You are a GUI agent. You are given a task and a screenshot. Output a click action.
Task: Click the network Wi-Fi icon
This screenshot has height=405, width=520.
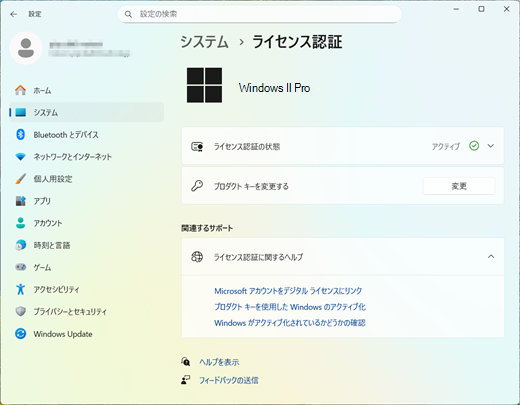21,157
